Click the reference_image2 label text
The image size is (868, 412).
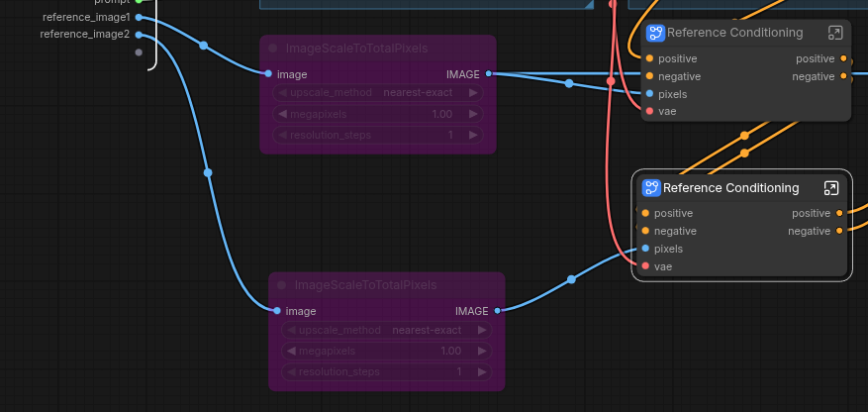85,35
